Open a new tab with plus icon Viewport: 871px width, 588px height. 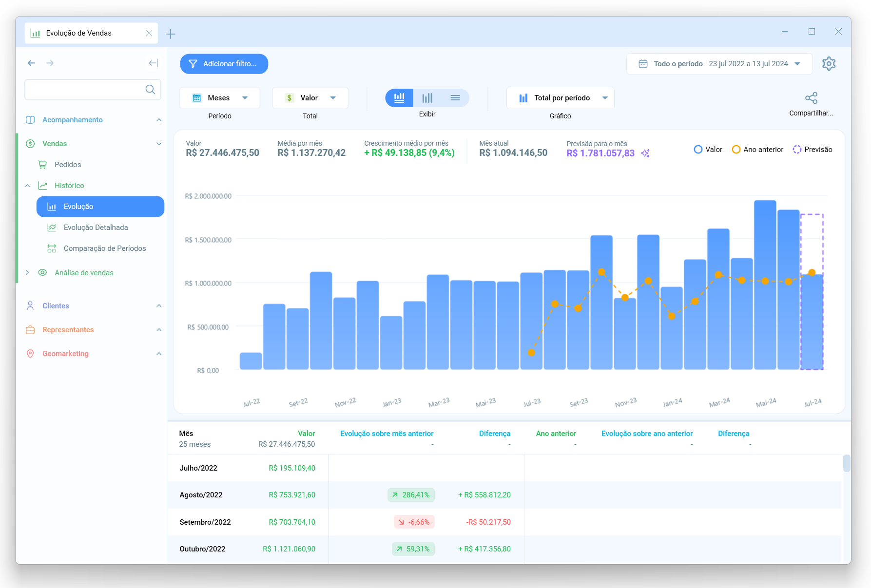click(170, 34)
